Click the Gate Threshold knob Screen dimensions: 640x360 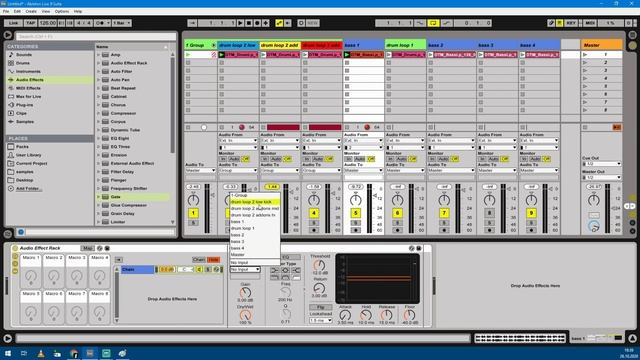coord(320,265)
